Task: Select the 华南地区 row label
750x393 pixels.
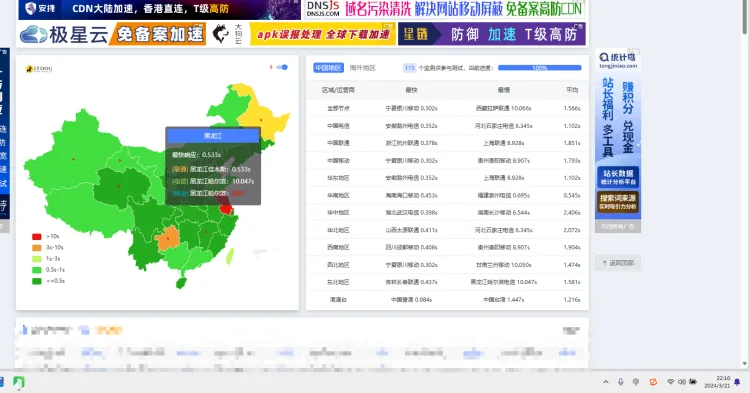Action: tap(338, 196)
